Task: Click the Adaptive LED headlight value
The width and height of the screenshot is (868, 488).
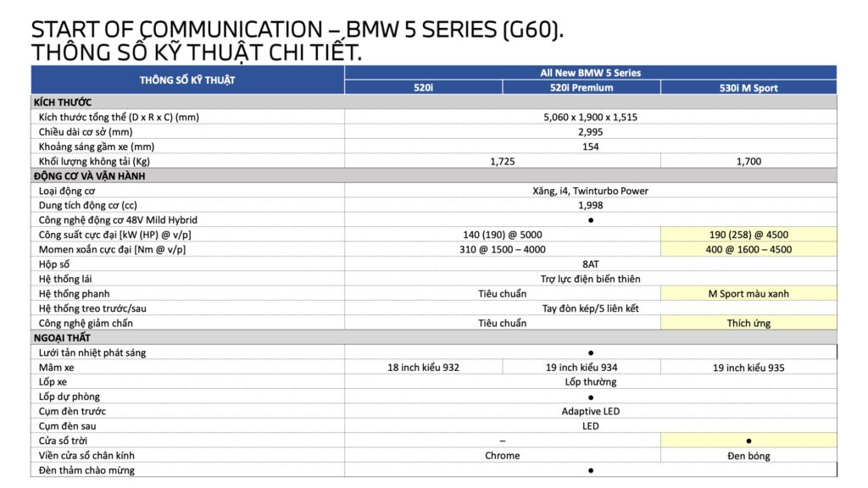Action: [x=590, y=412]
